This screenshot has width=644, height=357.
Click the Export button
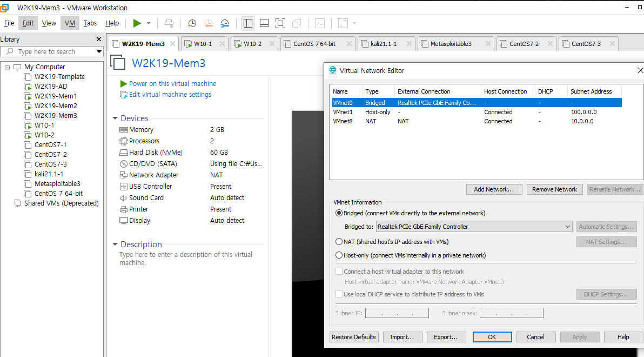[x=446, y=337]
